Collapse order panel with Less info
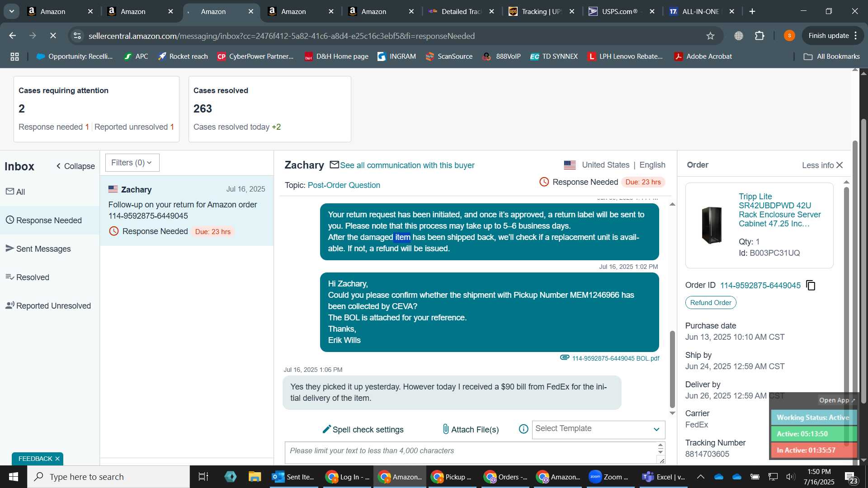This screenshot has height=488, width=868. (822, 165)
